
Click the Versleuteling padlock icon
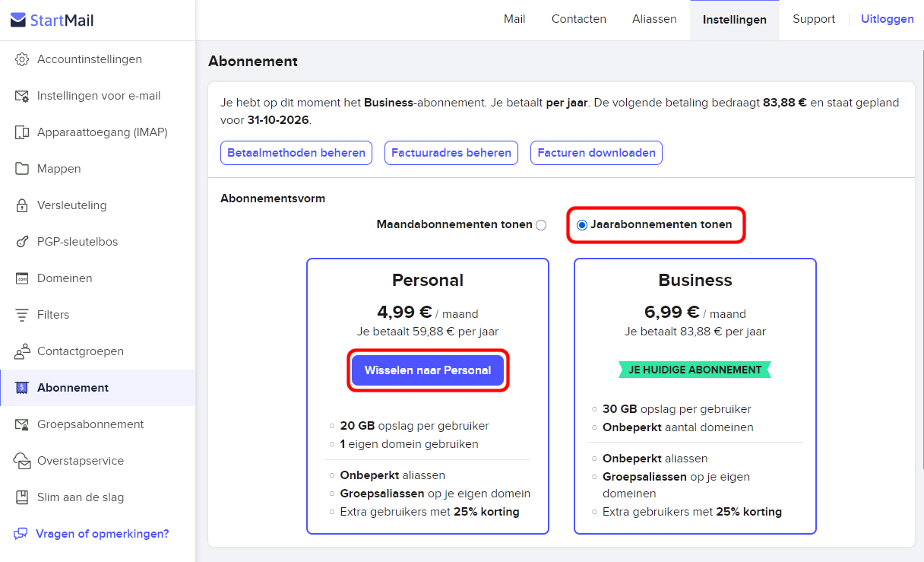tap(22, 205)
